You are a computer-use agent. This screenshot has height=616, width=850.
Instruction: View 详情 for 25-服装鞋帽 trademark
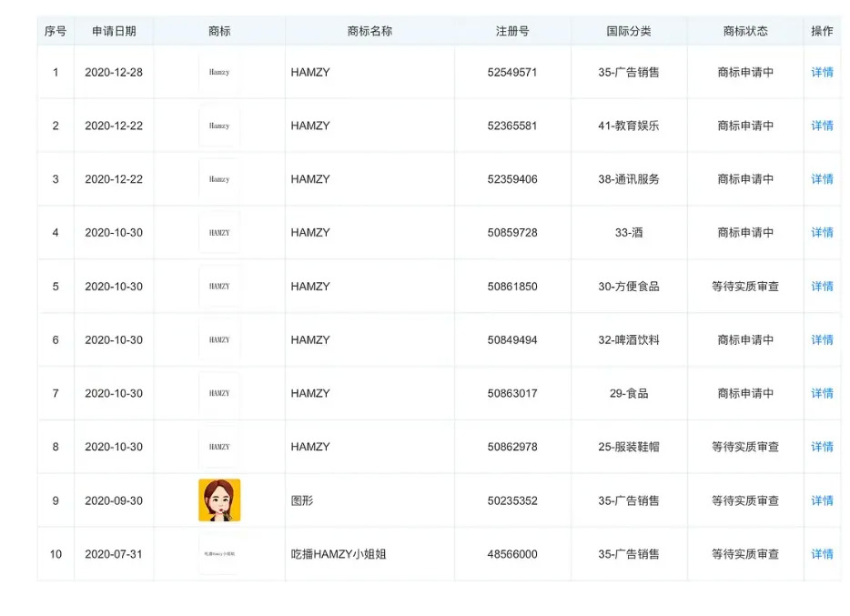[x=822, y=447]
